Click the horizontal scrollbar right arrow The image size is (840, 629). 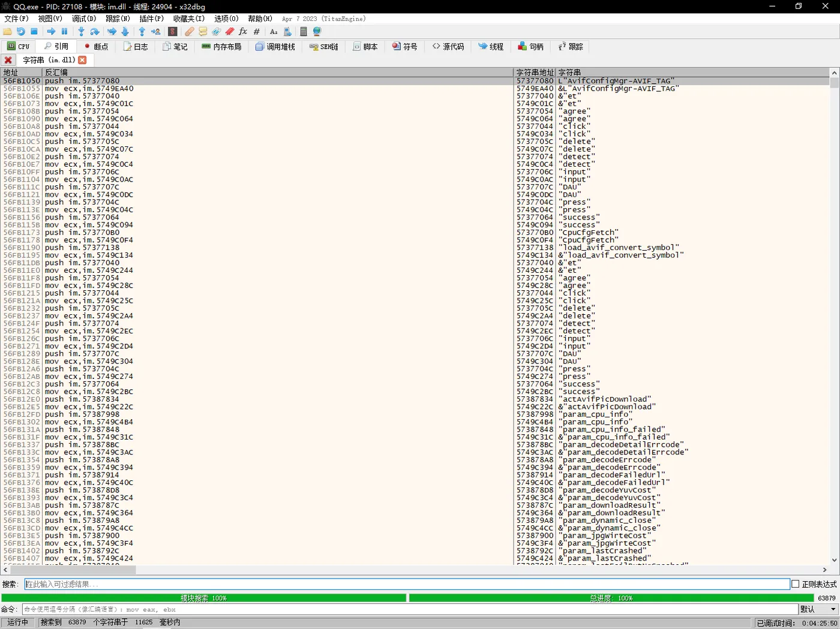point(825,570)
